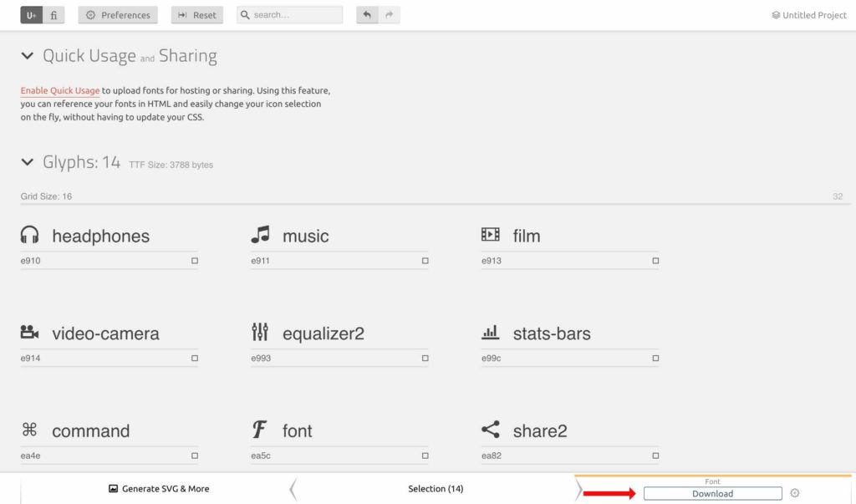
Task: Click the Enable Quick Usage link
Action: pyautogui.click(x=59, y=90)
